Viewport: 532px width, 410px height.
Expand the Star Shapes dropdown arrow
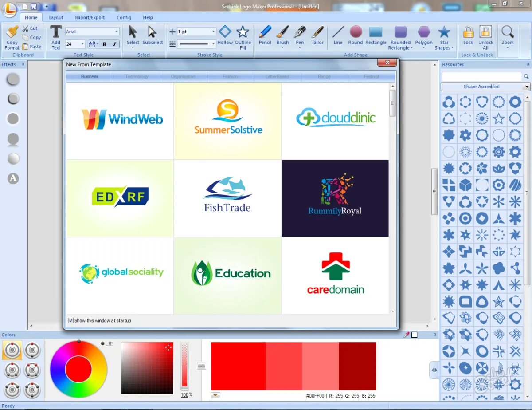452,48
